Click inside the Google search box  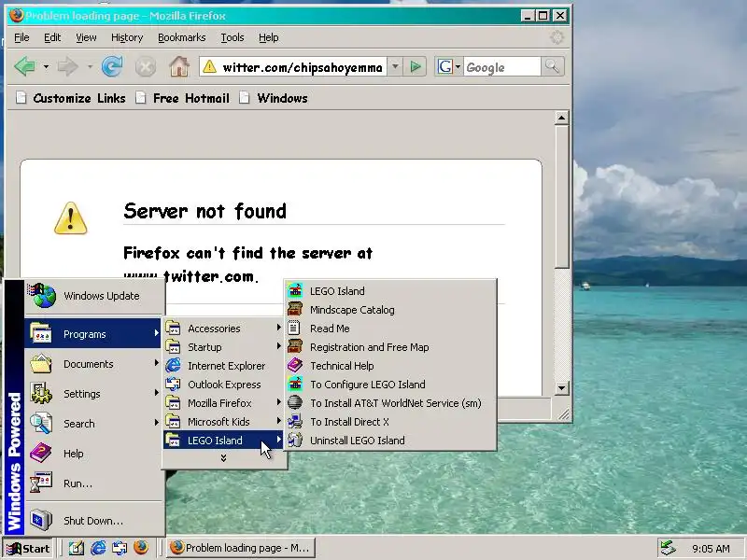(x=502, y=67)
